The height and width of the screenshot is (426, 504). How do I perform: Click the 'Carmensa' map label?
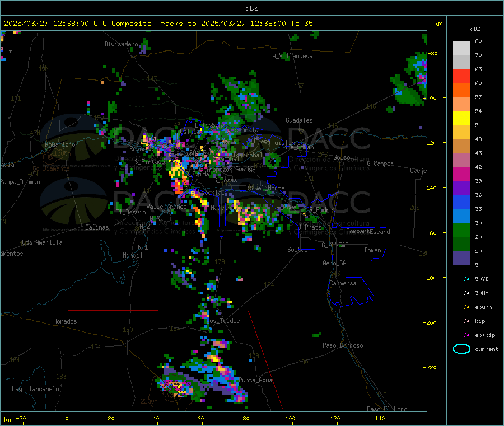point(343,283)
